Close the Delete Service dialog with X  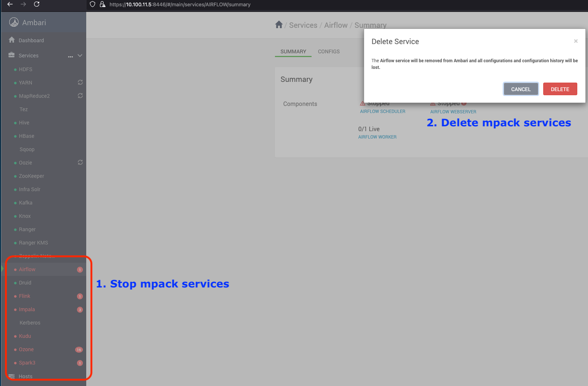tap(576, 41)
